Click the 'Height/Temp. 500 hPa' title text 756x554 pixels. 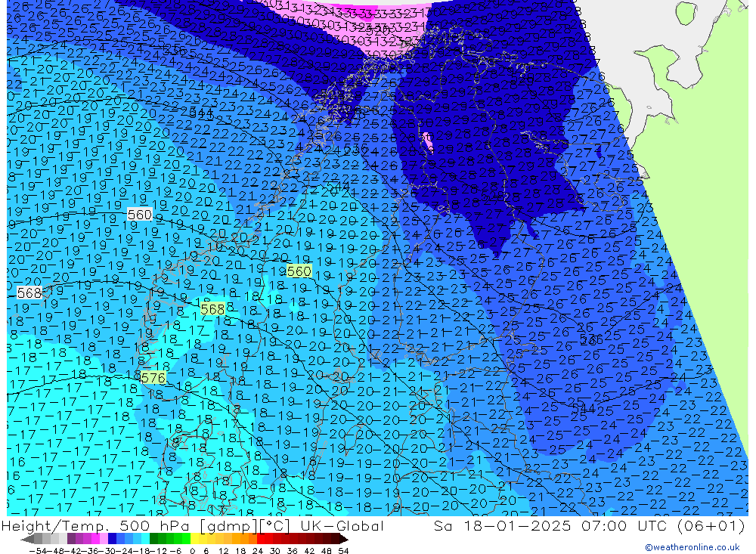(x=95, y=525)
